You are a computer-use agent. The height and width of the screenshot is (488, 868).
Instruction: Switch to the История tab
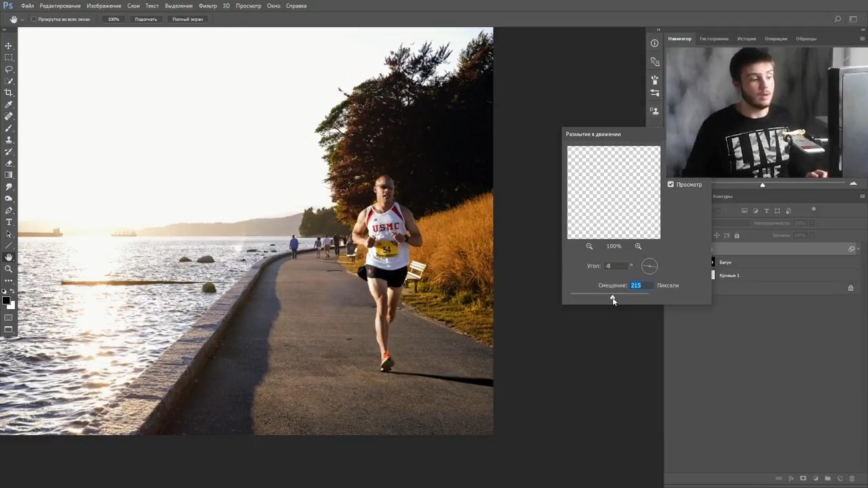[x=747, y=39]
